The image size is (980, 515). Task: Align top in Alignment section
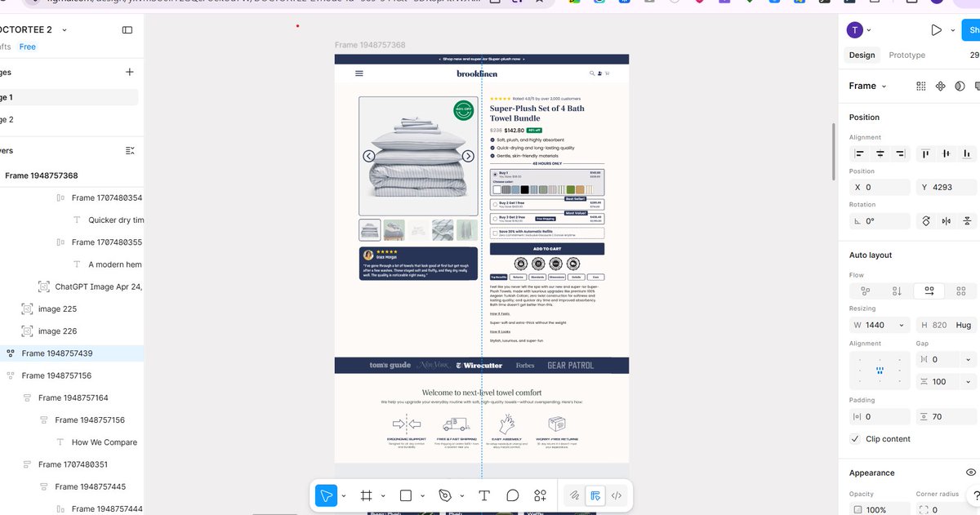point(926,153)
